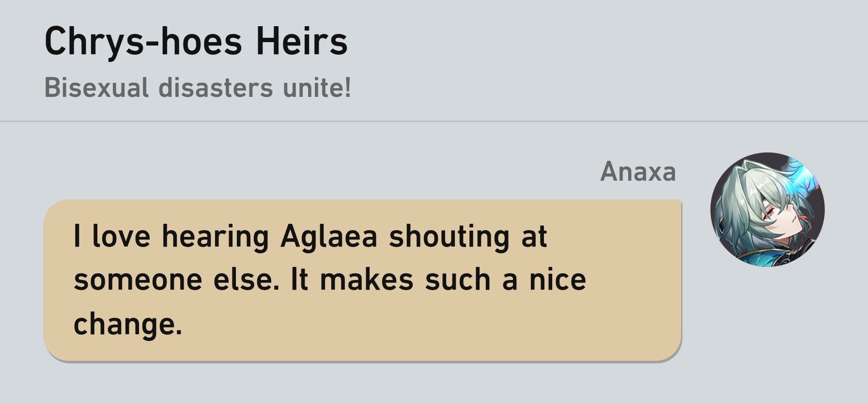Click the word Aglaea in the message
The width and height of the screenshot is (868, 404).
pos(328,236)
